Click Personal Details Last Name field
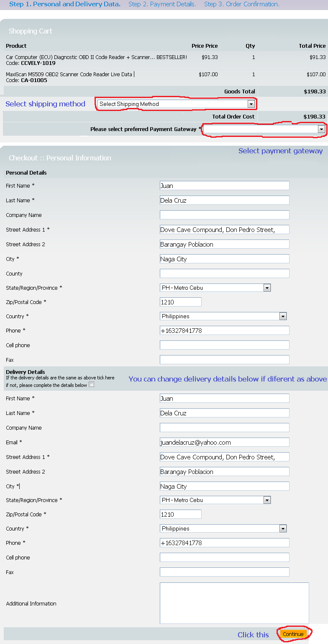The image size is (328, 644). pyautogui.click(x=225, y=200)
